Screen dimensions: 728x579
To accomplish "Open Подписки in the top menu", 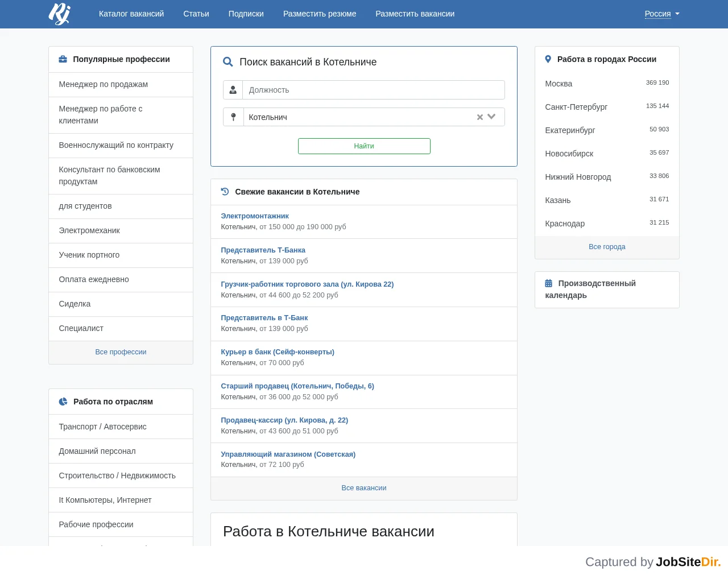I will coord(246,14).
